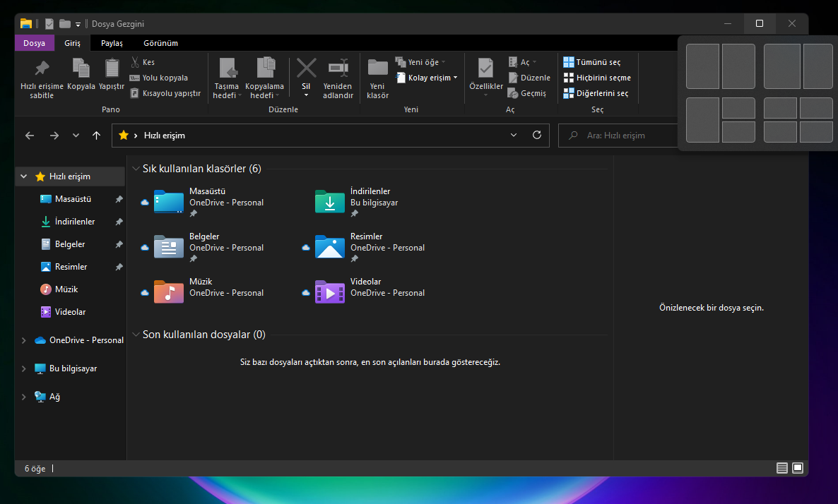
Task: Click properties checkmark in title bar
Action: [49, 23]
